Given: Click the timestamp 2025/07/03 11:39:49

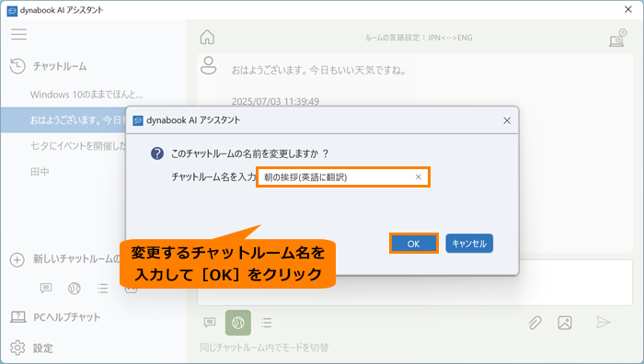Looking at the screenshot, I should 275,101.
